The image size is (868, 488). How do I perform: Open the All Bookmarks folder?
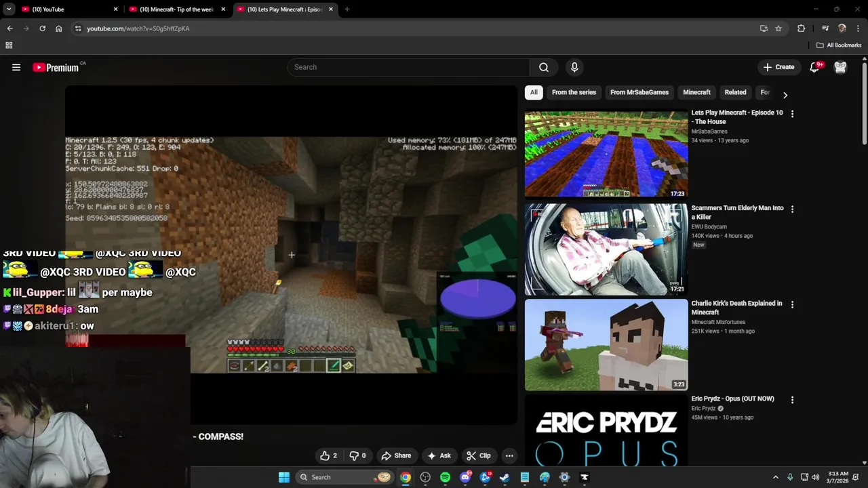tap(839, 45)
